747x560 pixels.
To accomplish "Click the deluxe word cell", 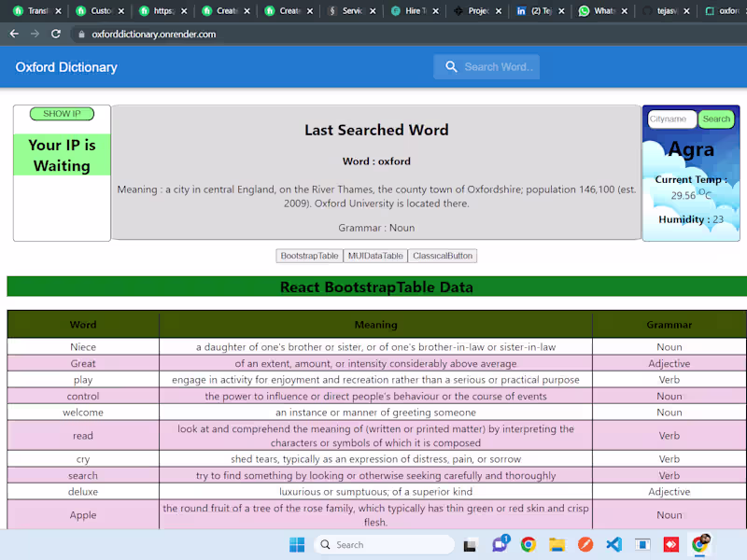I will 83,492.
